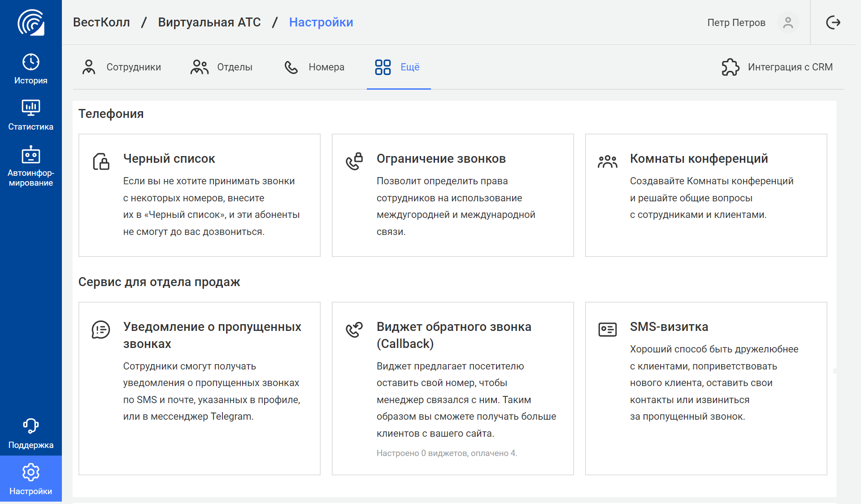Select Автоинформирование label in sidebar

click(31, 178)
